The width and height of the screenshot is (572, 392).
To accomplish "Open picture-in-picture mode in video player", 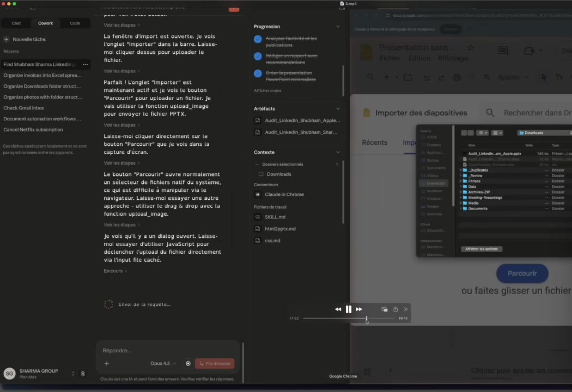I will pos(385,309).
